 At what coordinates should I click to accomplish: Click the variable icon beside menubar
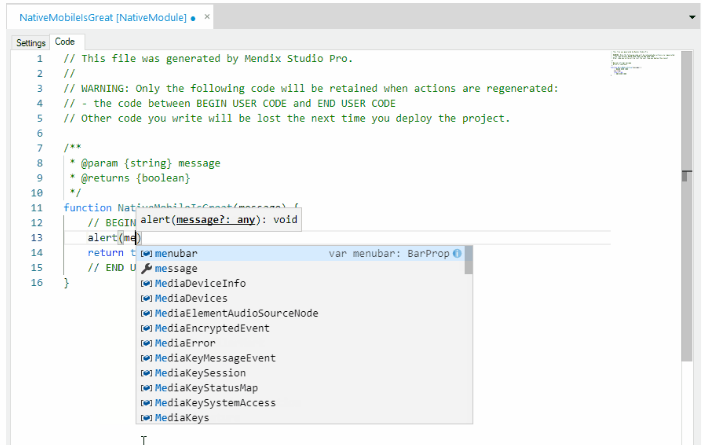[146, 253]
